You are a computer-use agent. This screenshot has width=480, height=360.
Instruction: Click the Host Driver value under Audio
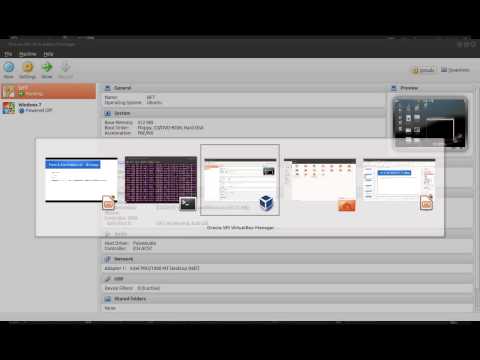coord(144,243)
